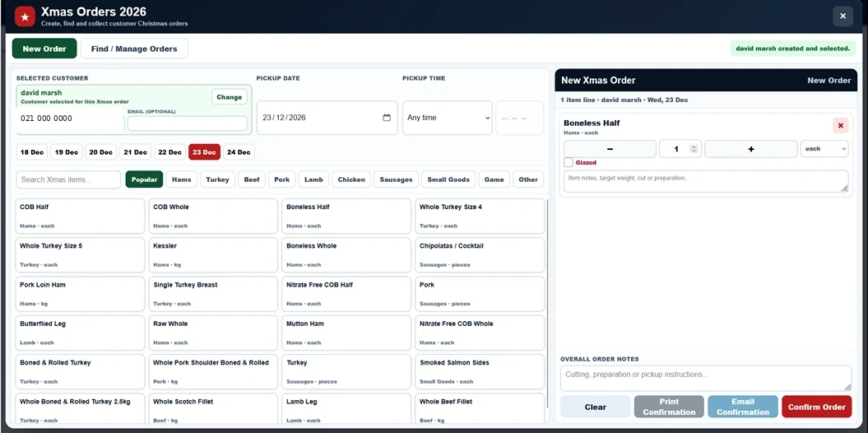The width and height of the screenshot is (868, 433).
Task: Add Butterflied Leg lamb item
Action: [80, 333]
